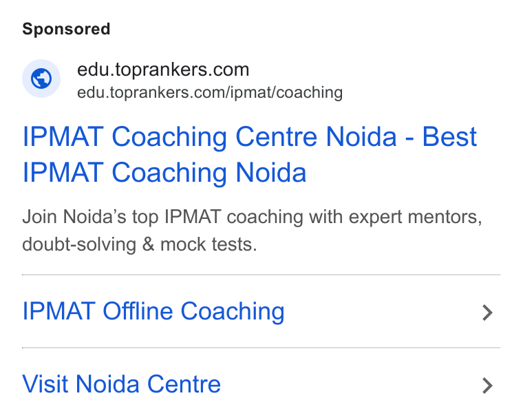Click the ad description about expert mentors
This screenshot has height=420, width=523.
[x=252, y=231]
